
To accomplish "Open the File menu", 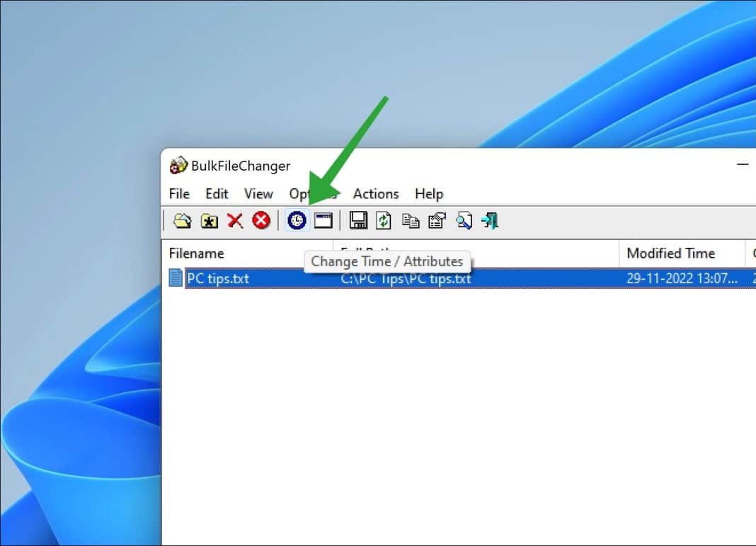I will click(179, 194).
